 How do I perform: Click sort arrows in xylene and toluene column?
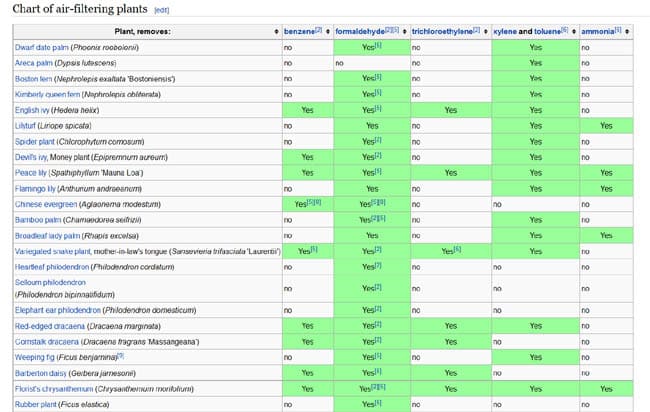[573, 32]
